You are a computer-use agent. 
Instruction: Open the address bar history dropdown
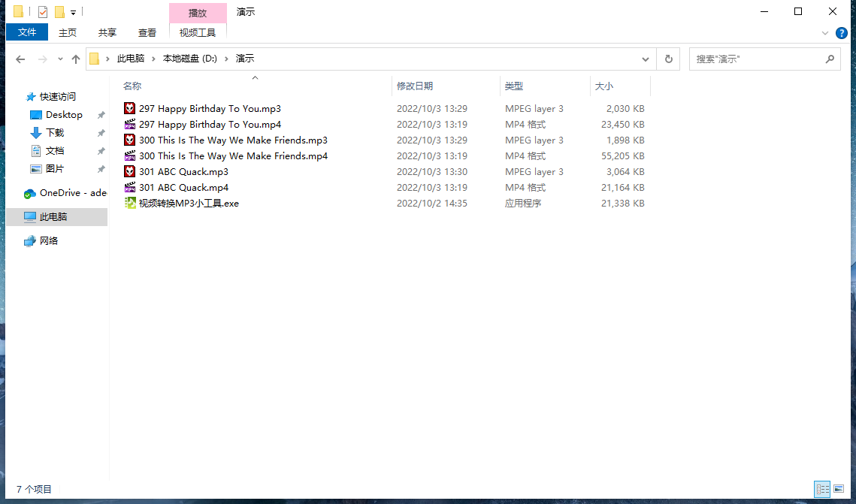[x=646, y=59]
